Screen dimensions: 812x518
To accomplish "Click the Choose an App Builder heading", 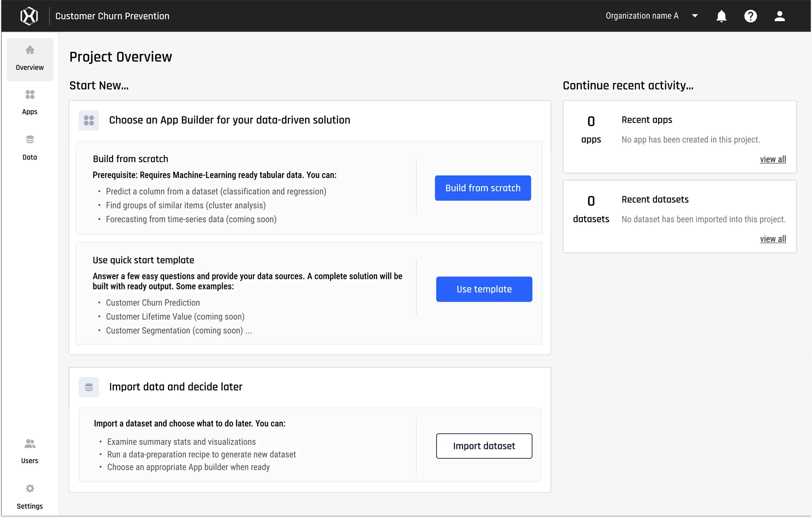I will tap(229, 120).
